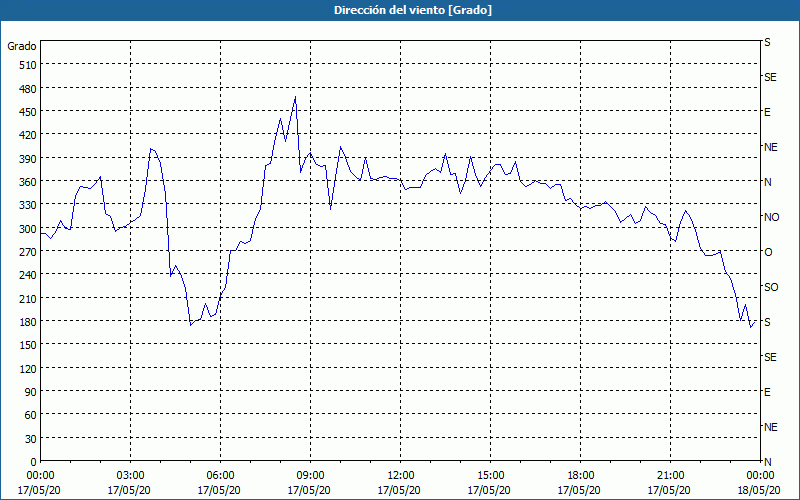
Task: Click the 'N' compass label level with 360
Action: point(767,182)
